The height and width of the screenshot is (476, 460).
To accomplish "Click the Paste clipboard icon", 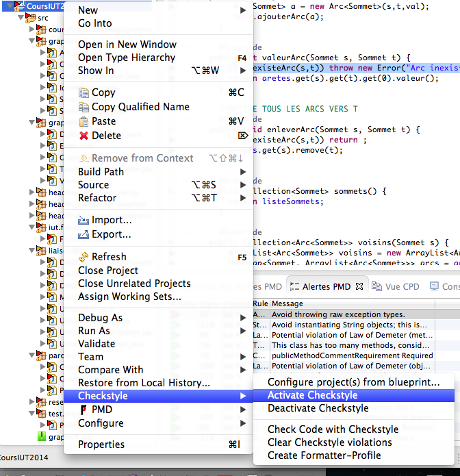I will point(84,121).
